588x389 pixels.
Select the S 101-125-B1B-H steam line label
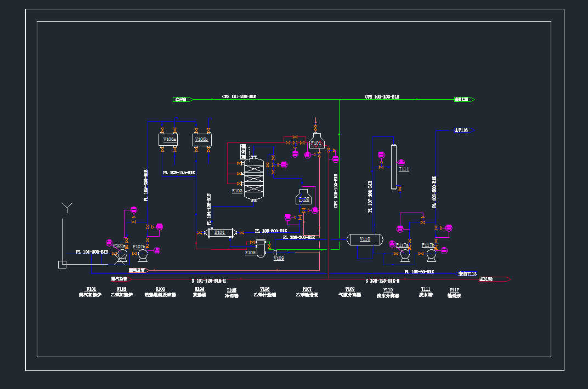208,280
